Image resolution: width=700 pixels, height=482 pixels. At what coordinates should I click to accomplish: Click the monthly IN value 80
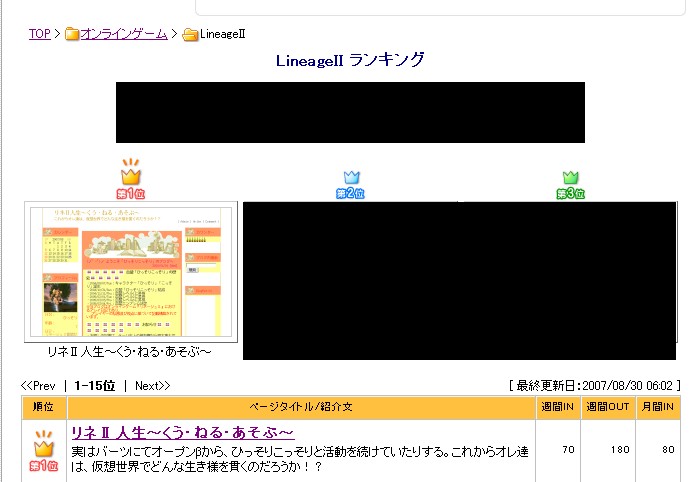(x=668, y=449)
